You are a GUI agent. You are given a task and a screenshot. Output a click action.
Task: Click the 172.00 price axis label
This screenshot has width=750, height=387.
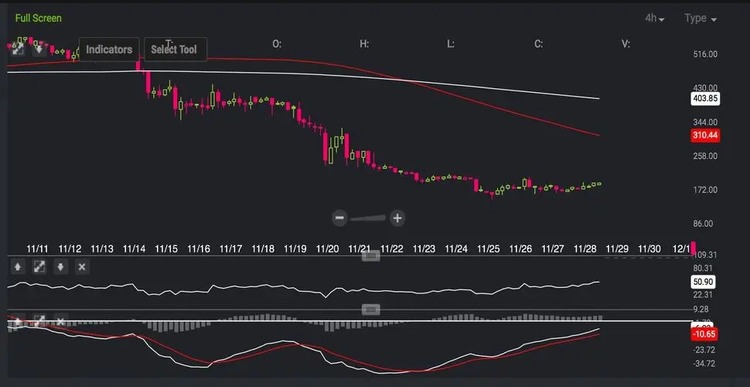click(x=705, y=190)
